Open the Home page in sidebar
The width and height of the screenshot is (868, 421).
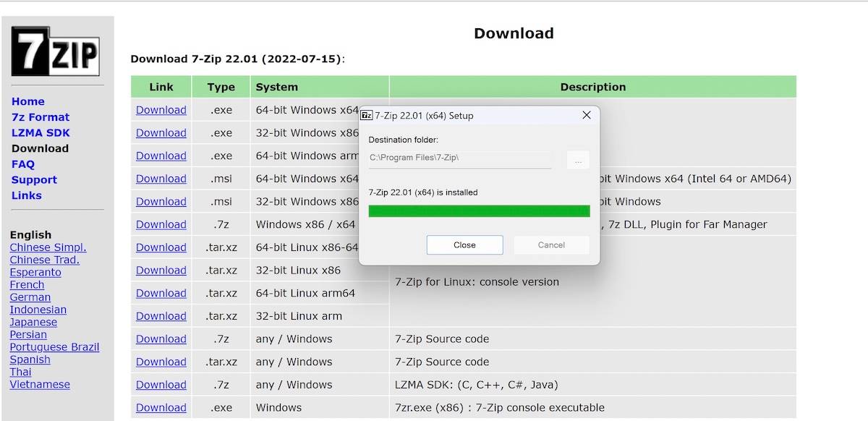[28, 102]
